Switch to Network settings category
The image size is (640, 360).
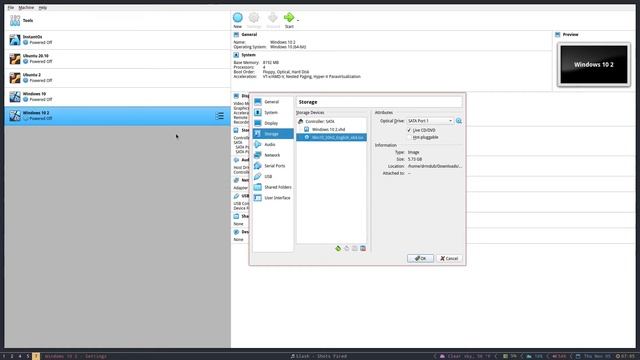click(x=273, y=155)
